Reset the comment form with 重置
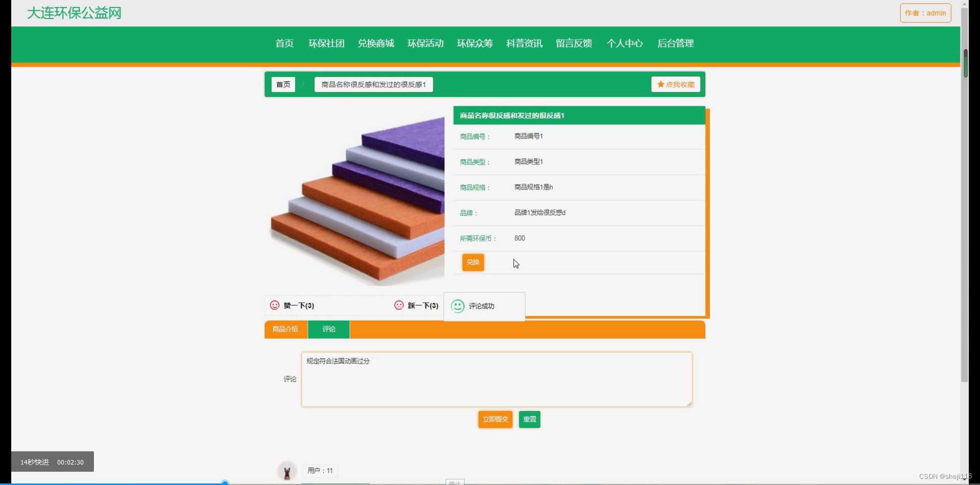Screen dimensions: 980x485 coord(529,419)
